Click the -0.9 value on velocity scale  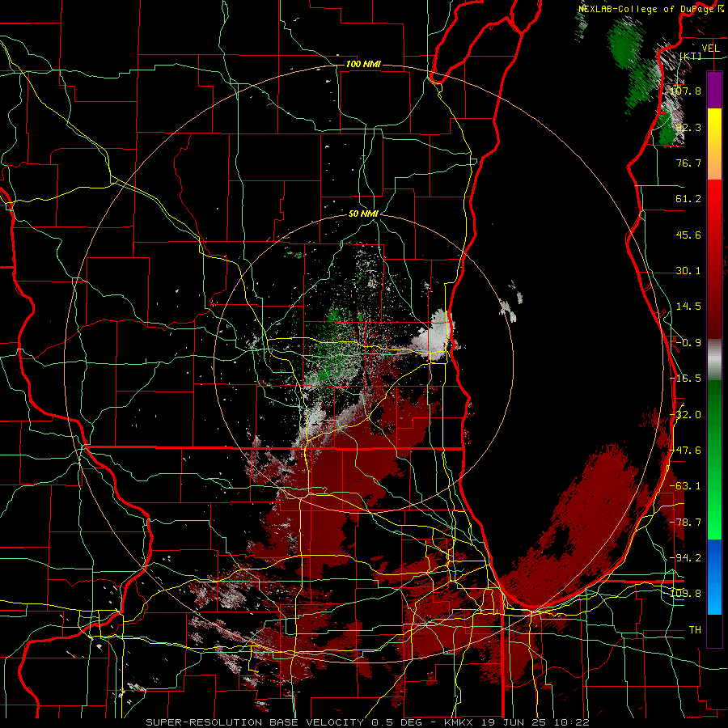coord(688,342)
